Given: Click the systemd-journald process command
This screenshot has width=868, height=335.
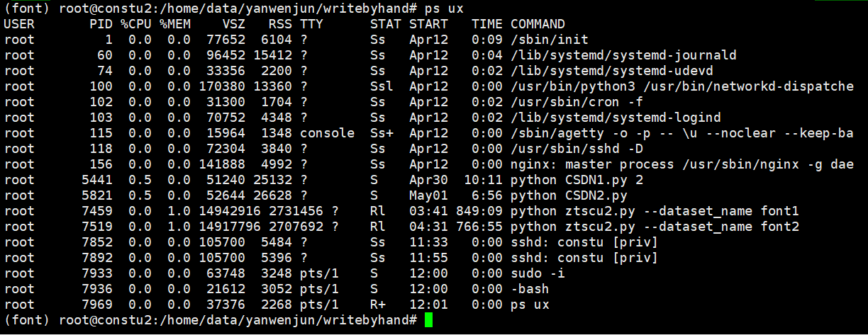Looking at the screenshot, I should tap(623, 55).
